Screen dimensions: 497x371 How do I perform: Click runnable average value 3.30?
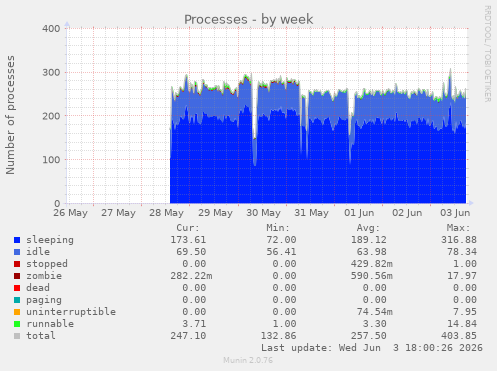[375, 324]
